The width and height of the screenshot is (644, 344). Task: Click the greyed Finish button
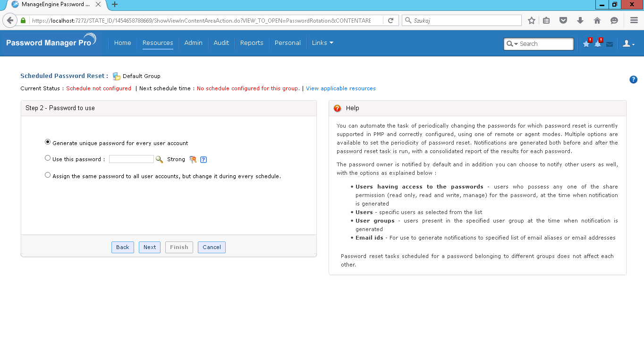(x=179, y=247)
